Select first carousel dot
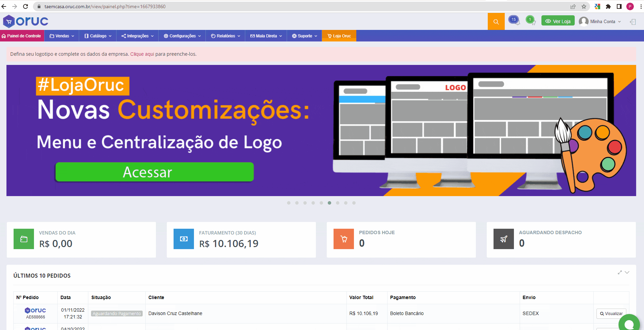 click(x=289, y=203)
